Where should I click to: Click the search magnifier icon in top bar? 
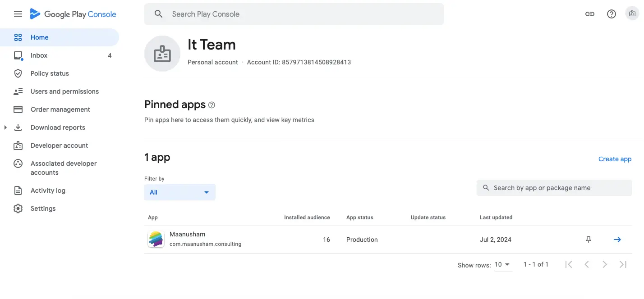(158, 14)
